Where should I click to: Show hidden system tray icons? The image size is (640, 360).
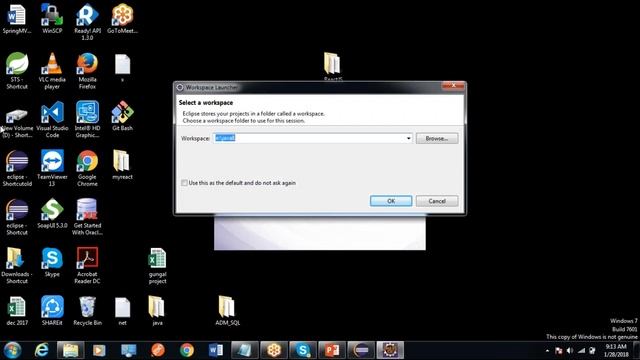547,351
